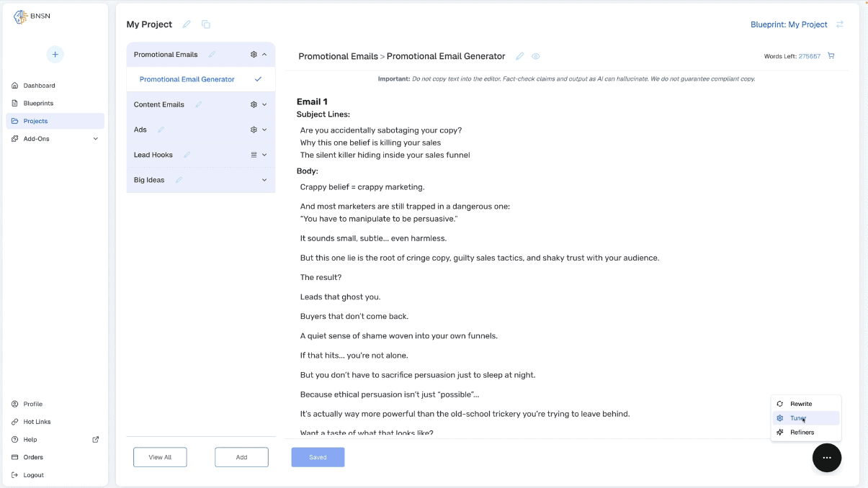
Task: Toggle the eye preview icon beside title
Action: 536,56
